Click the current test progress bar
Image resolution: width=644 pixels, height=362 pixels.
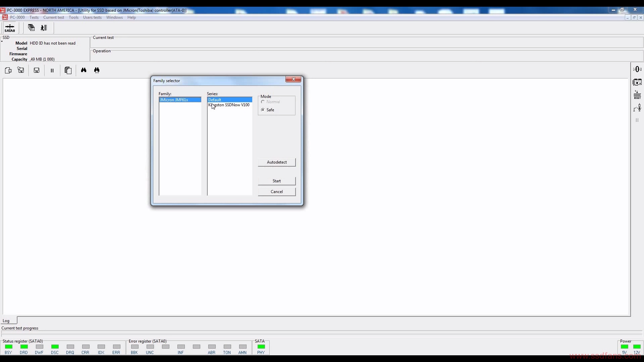click(322, 334)
